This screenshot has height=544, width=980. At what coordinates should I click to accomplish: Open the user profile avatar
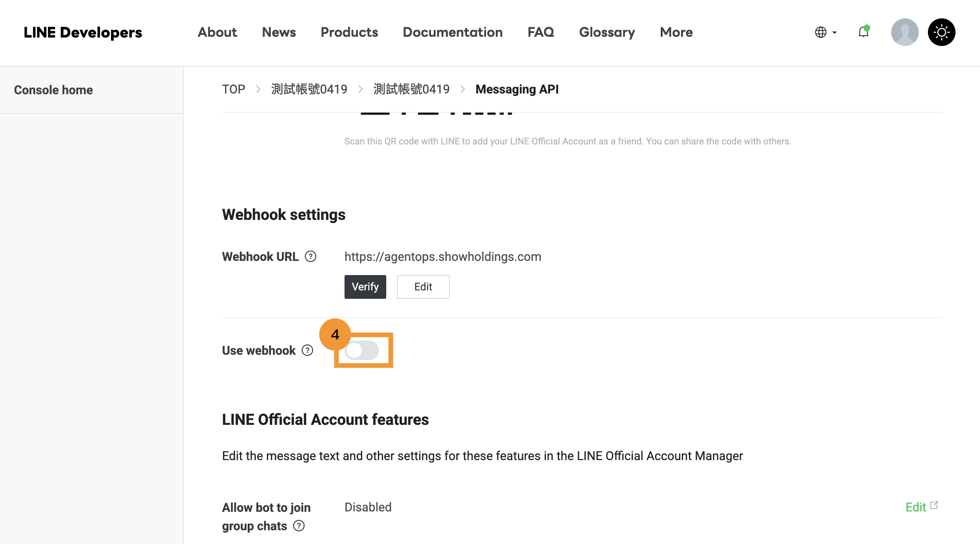point(905,32)
